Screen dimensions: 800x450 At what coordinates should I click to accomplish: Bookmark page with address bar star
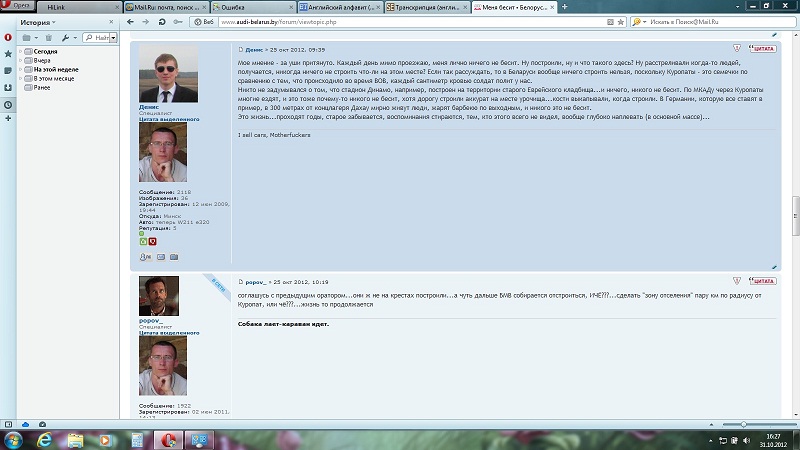[620, 22]
